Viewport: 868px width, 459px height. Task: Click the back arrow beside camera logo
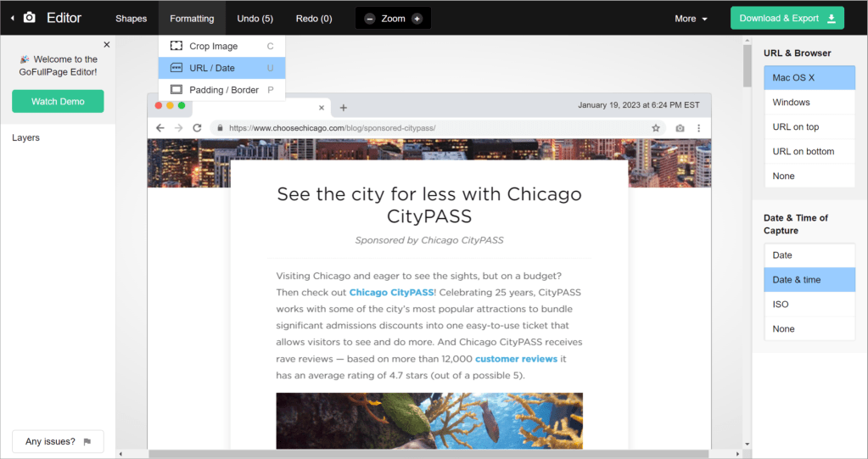tap(12, 18)
